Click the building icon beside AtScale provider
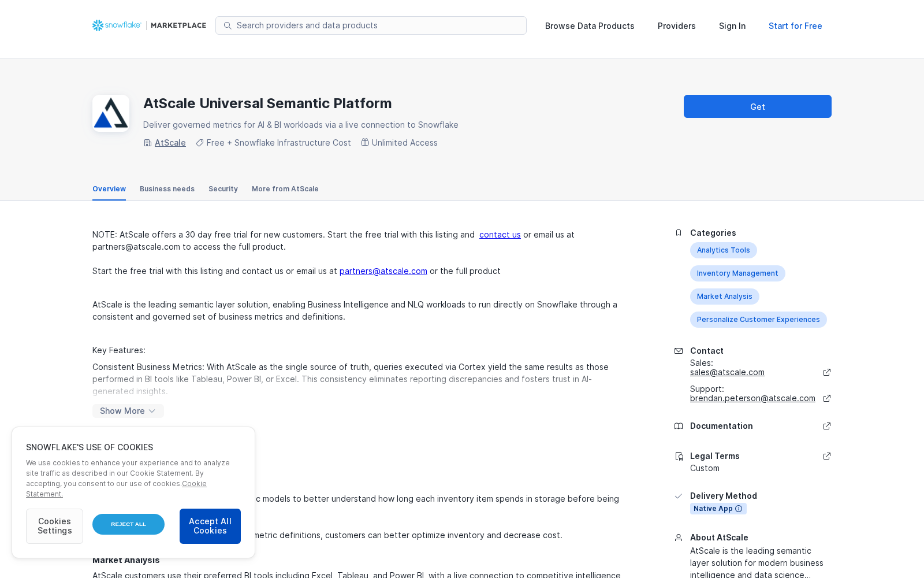The width and height of the screenshot is (924, 578). (x=148, y=143)
